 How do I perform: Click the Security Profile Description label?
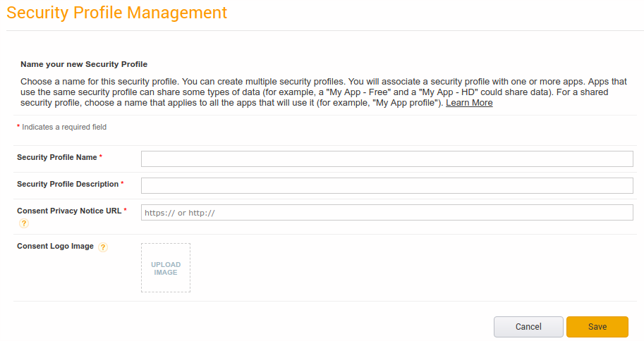pyautogui.click(x=68, y=184)
